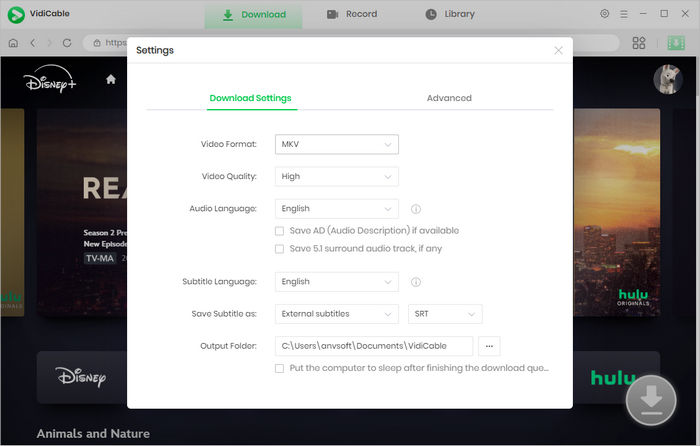
Task: Click the Disney brand tile
Action: point(82,377)
